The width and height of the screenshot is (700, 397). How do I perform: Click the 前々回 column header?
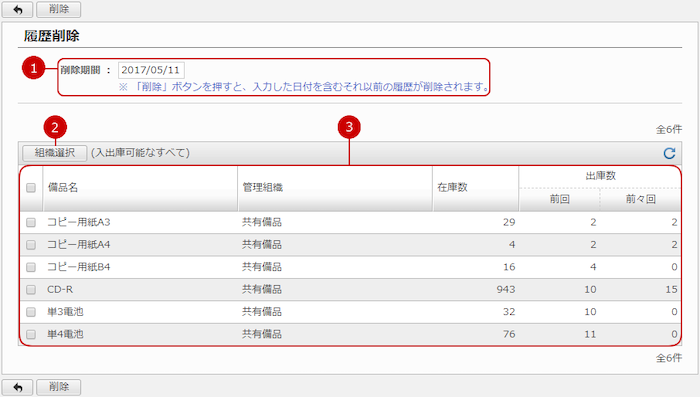641,199
